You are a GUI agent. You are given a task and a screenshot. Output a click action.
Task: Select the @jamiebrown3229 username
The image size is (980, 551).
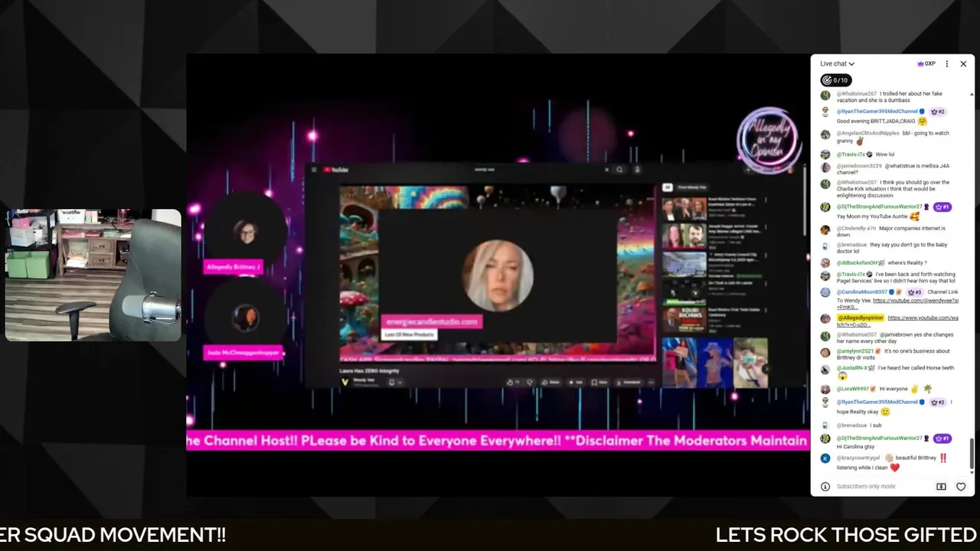pyautogui.click(x=859, y=165)
